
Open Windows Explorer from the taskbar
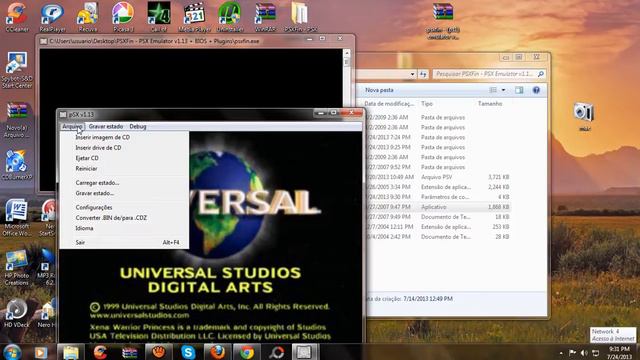[71, 352]
